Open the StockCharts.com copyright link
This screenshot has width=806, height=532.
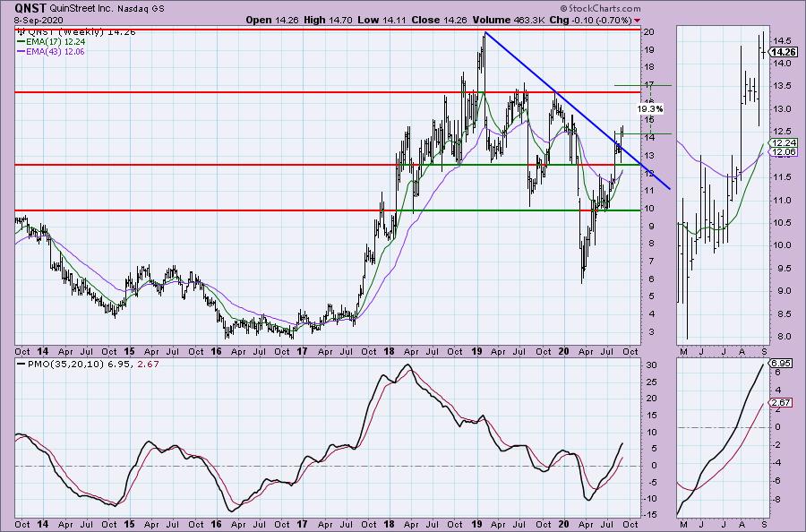[x=600, y=8]
